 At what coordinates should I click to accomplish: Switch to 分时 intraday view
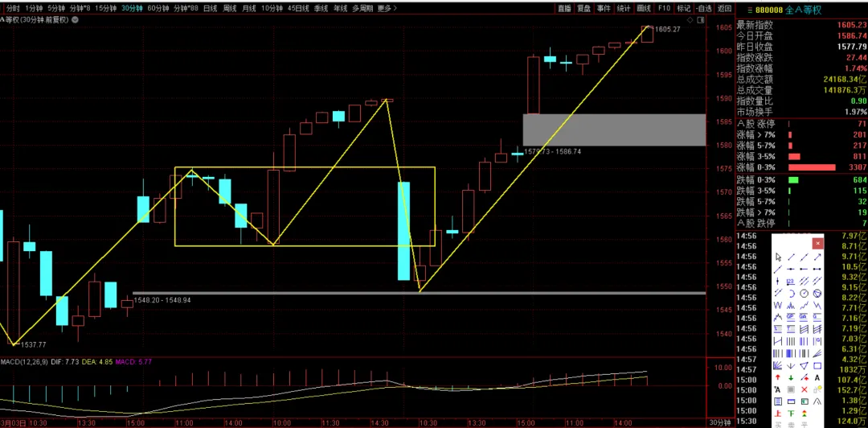click(x=14, y=8)
